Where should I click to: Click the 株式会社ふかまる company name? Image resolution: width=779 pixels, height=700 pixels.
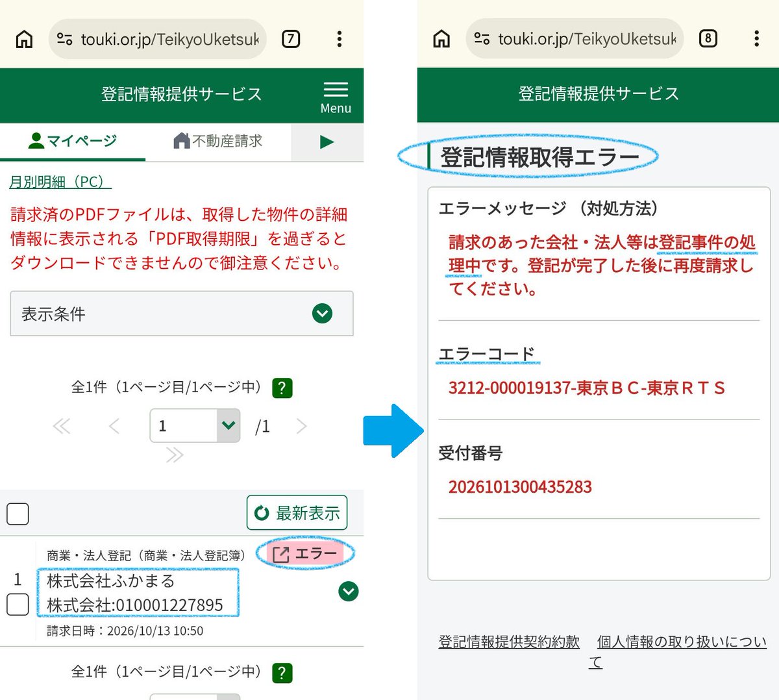pyautogui.click(x=111, y=581)
